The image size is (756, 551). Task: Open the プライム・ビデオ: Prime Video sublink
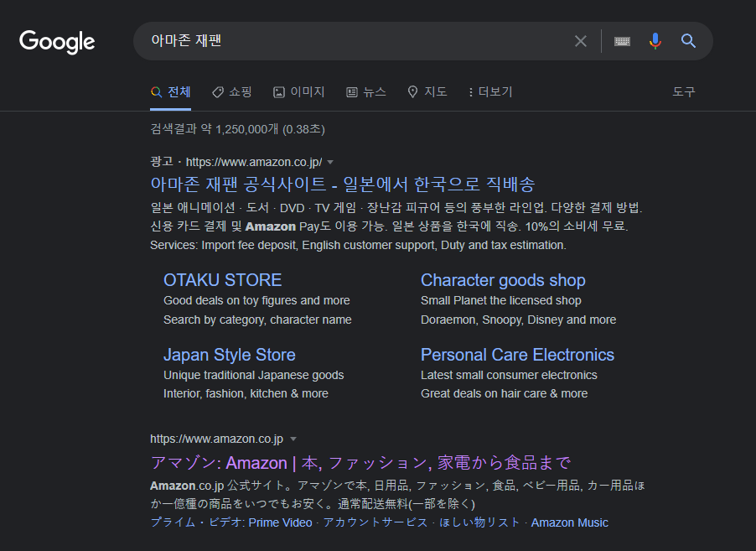(231, 522)
